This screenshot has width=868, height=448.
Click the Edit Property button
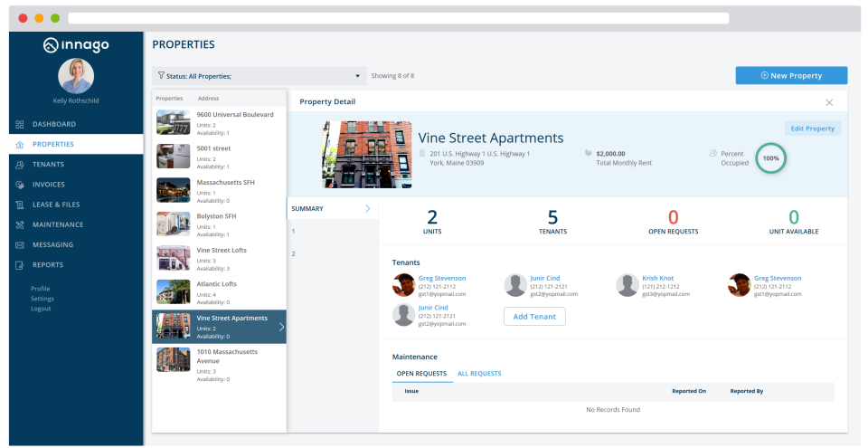tap(812, 129)
